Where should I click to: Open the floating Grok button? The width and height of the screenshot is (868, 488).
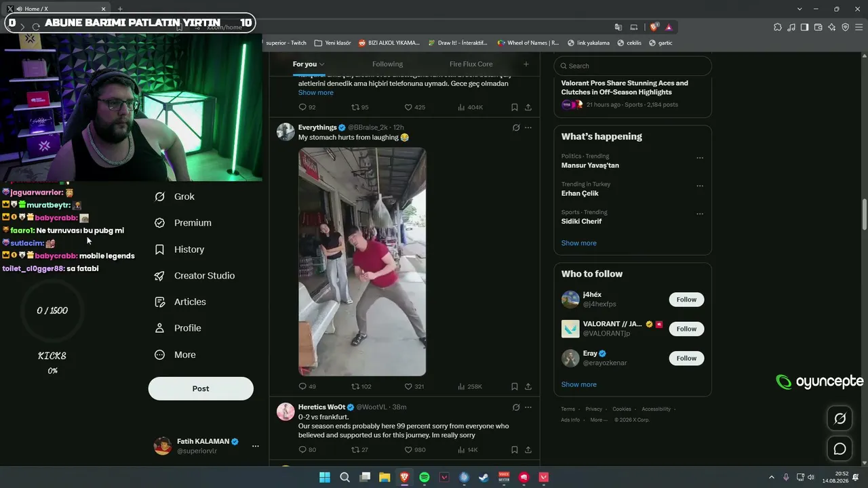[840, 419]
